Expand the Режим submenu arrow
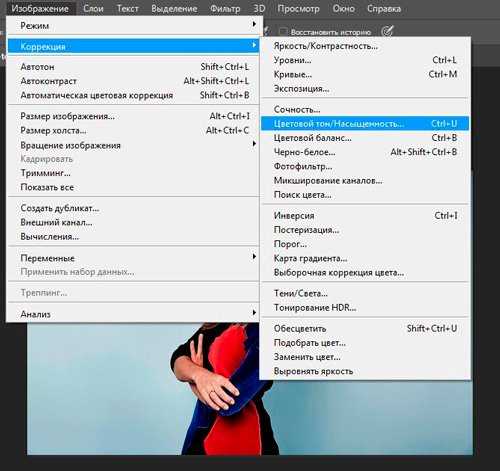 click(x=254, y=24)
